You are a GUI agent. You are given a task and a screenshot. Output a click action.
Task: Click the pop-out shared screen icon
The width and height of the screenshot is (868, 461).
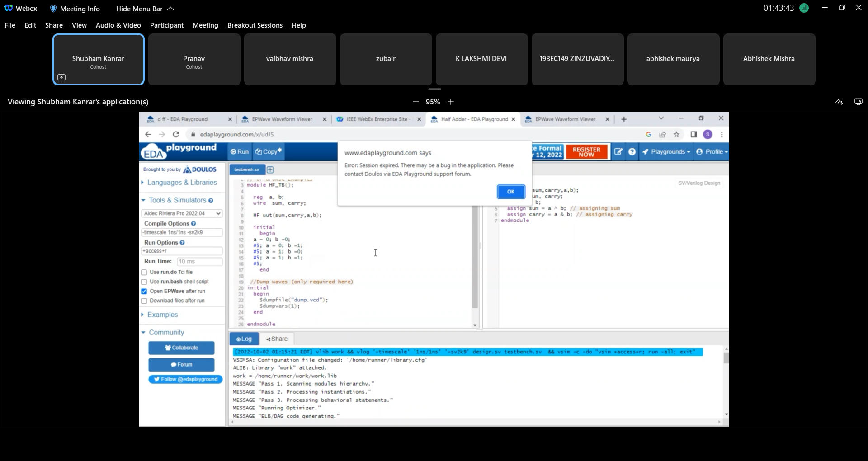[858, 102]
